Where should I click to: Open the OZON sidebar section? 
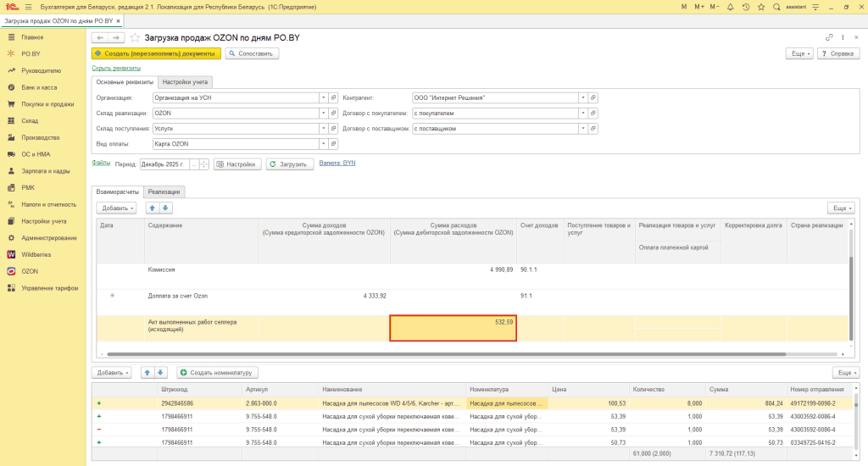click(30, 271)
